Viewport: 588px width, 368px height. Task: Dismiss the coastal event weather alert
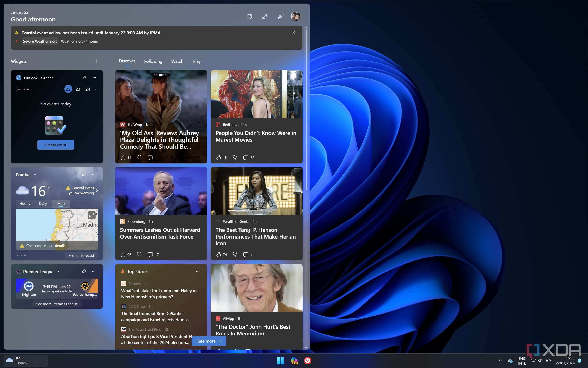click(294, 33)
